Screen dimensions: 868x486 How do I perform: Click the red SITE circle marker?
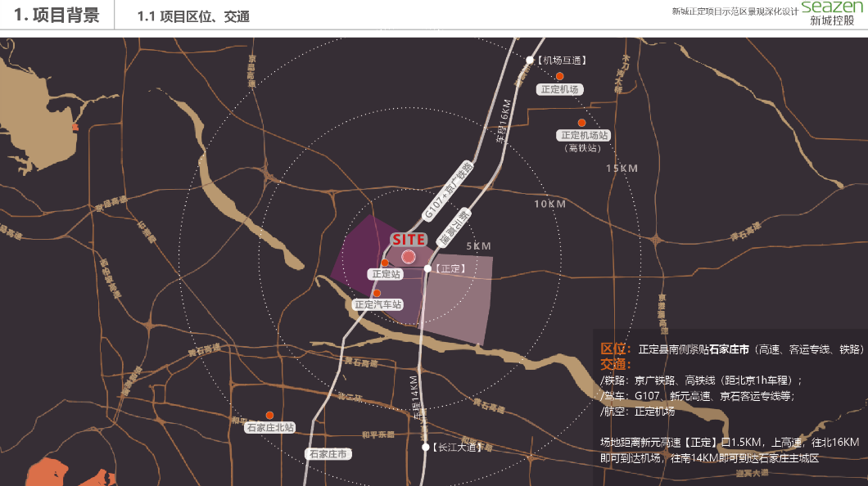pos(409,257)
